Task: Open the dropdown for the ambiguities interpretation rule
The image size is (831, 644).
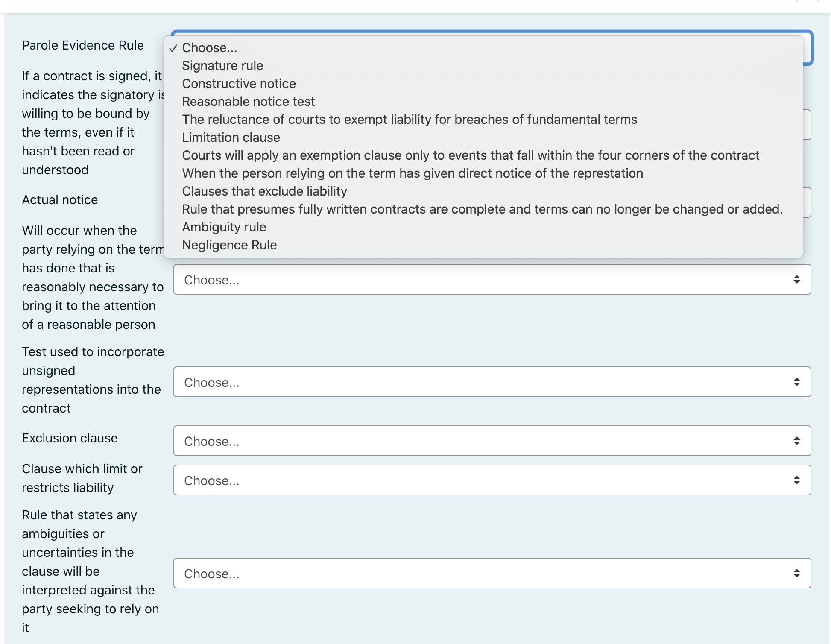Action: [x=491, y=573]
